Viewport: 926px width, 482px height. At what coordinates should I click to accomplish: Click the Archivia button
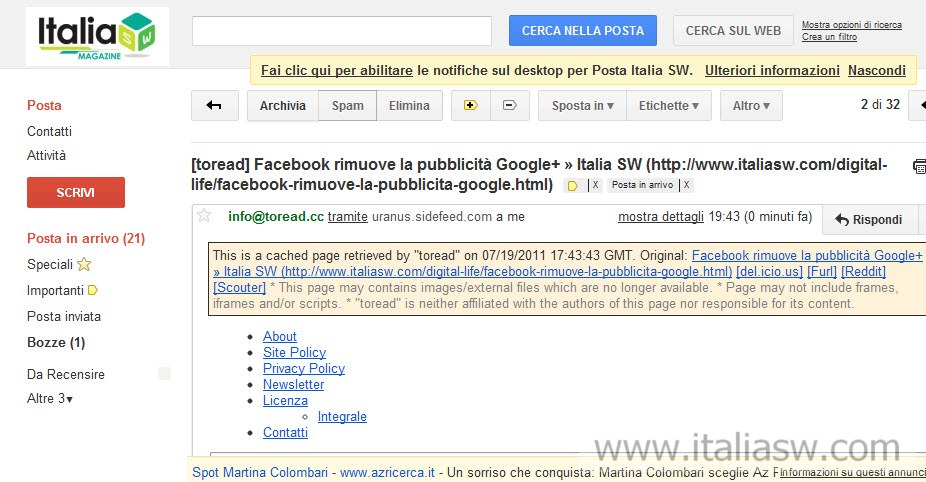click(x=283, y=106)
